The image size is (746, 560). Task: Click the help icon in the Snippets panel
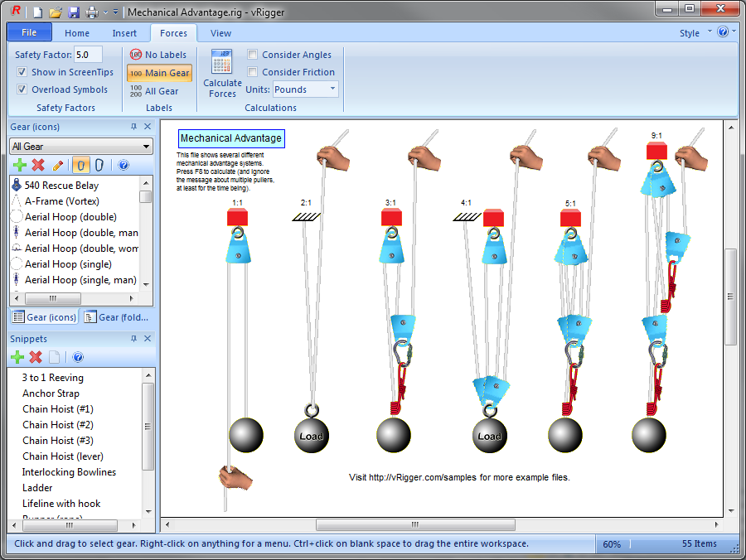[x=76, y=357]
